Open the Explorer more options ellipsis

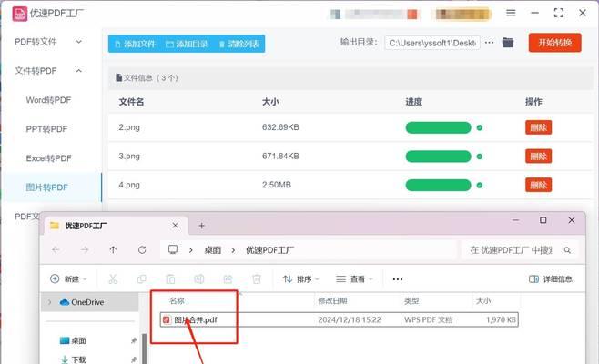coord(398,279)
